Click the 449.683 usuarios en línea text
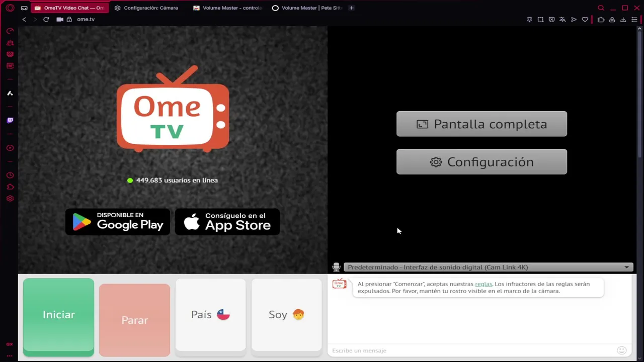This screenshot has height=362, width=644. click(177, 180)
